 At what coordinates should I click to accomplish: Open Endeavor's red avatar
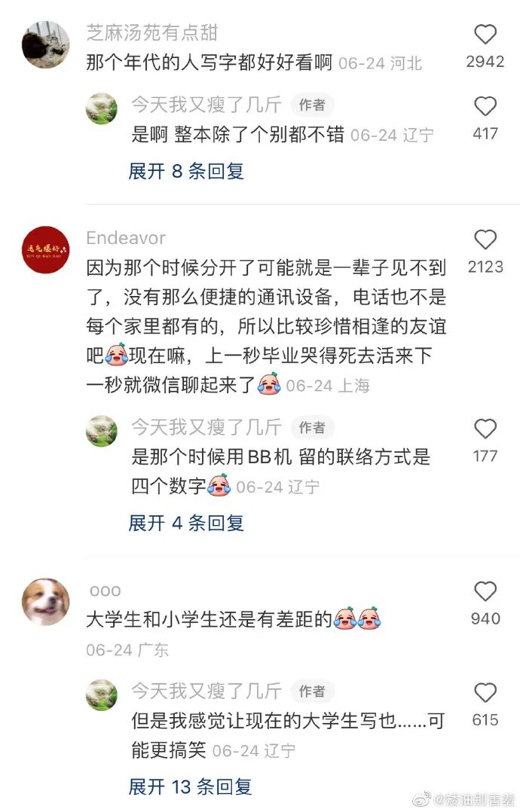point(45,250)
